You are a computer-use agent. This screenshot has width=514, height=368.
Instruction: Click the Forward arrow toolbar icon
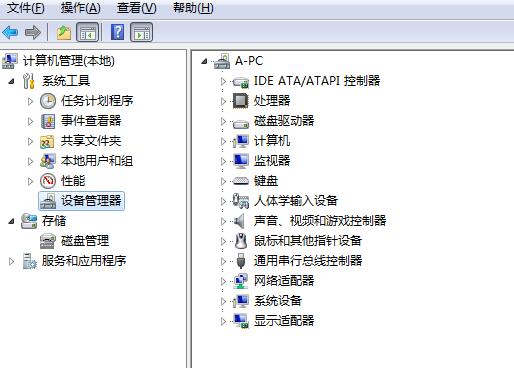click(x=33, y=32)
